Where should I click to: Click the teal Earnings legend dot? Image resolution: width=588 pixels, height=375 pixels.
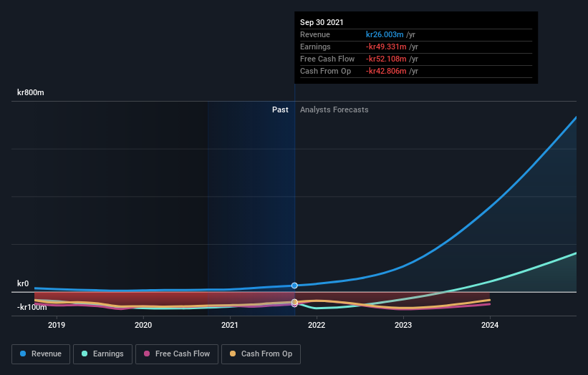85,354
